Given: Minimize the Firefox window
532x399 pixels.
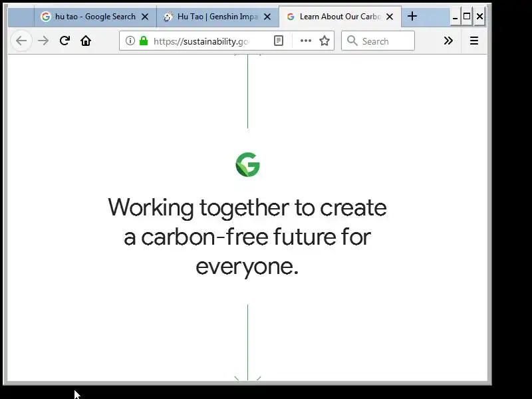Looking at the screenshot, I should pos(456,17).
